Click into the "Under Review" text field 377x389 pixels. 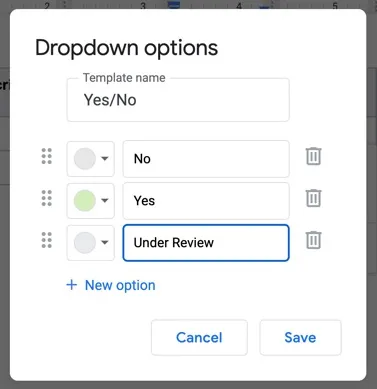(206, 243)
